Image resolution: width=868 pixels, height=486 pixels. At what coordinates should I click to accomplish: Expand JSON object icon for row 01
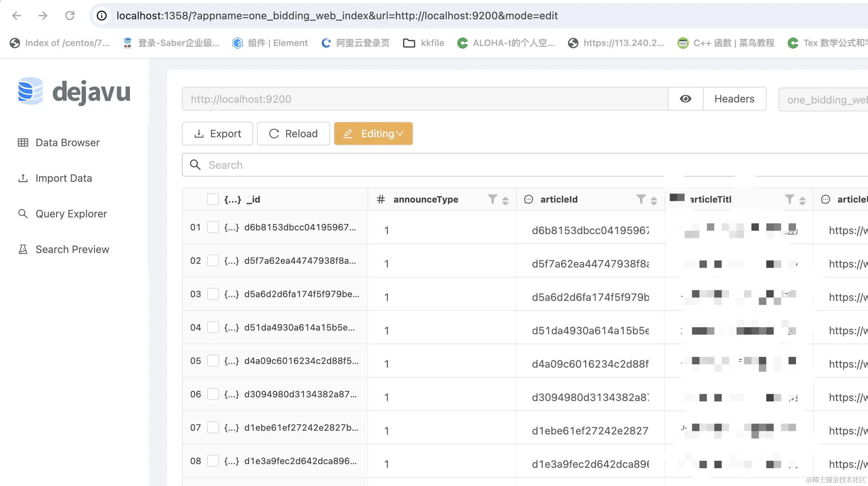tap(231, 227)
